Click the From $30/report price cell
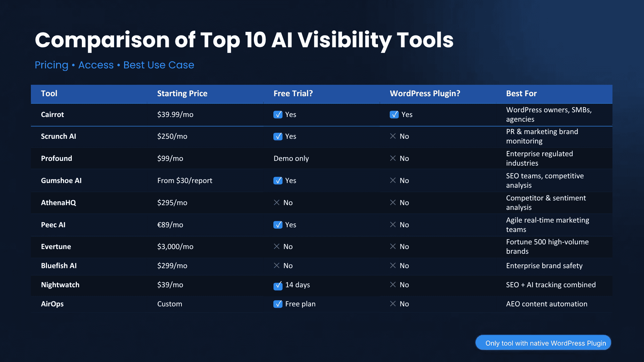This screenshot has width=644, height=362. [184, 181]
